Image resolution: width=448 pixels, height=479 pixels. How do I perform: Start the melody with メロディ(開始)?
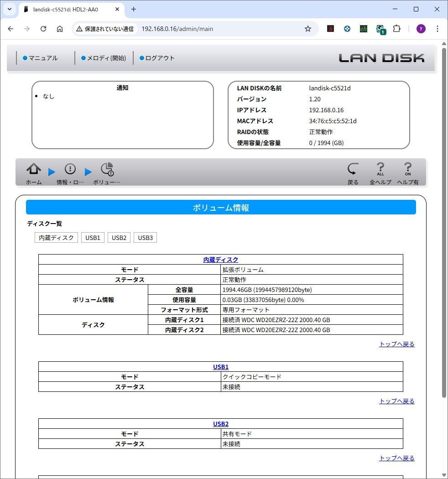coord(104,58)
